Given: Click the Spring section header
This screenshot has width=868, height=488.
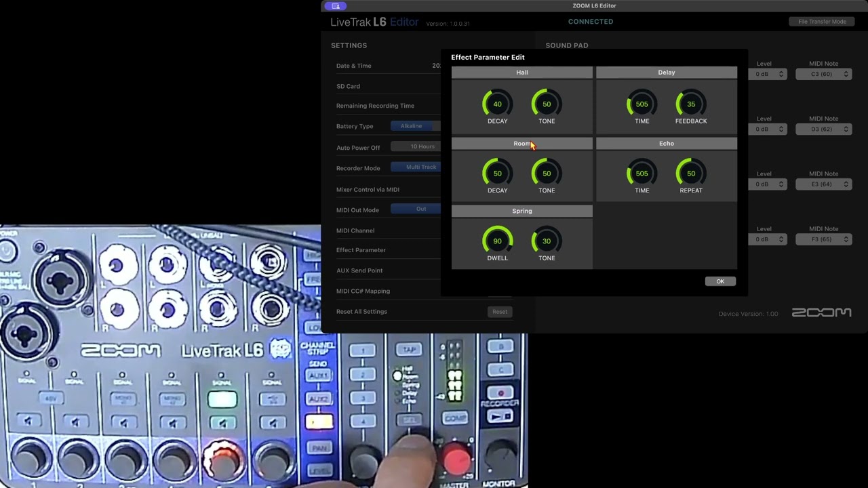Looking at the screenshot, I should [x=522, y=211].
